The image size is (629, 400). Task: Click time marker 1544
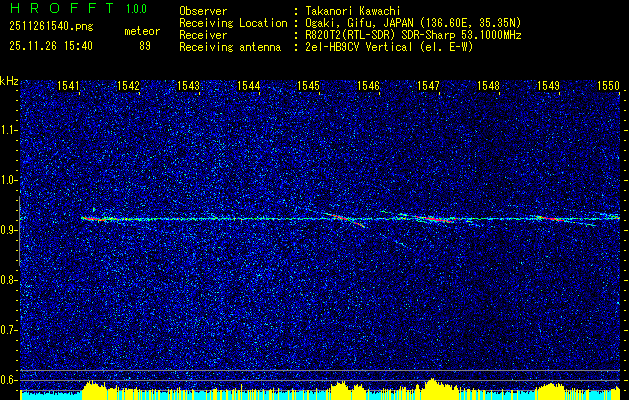(248, 86)
